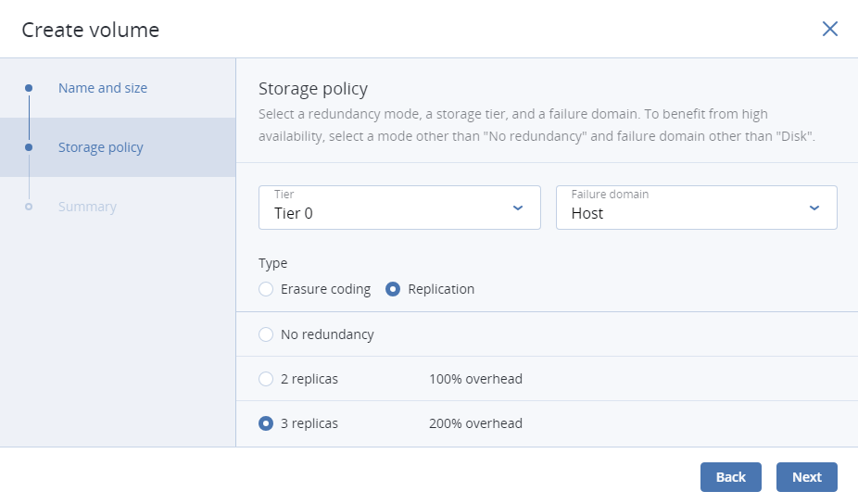The width and height of the screenshot is (858, 504).
Task: Open the Storage policy step label
Action: point(100,147)
